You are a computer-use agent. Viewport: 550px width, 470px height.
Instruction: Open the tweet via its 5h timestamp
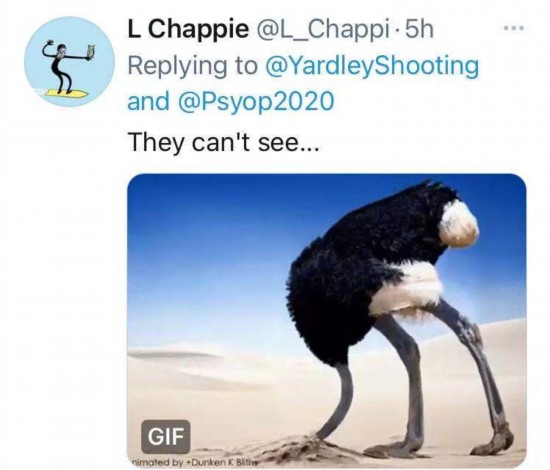coord(419,29)
